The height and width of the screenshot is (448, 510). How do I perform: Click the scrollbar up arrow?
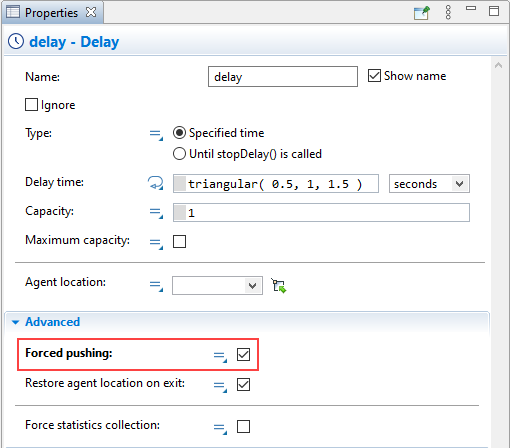[x=498, y=65]
